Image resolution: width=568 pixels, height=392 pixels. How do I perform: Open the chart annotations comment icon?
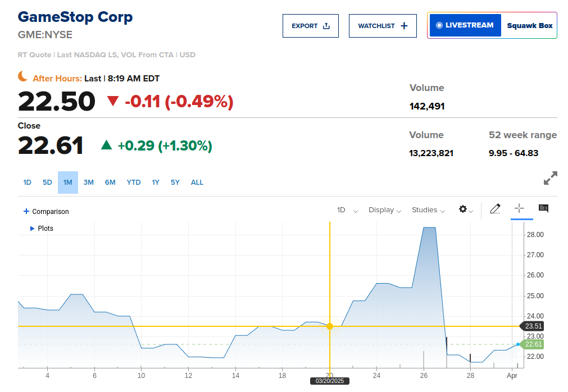click(x=543, y=208)
